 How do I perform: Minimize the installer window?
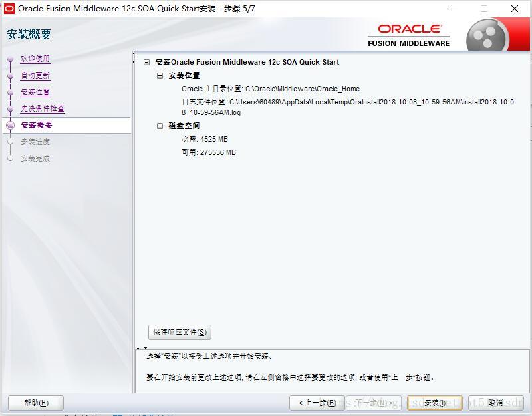[x=454, y=9]
